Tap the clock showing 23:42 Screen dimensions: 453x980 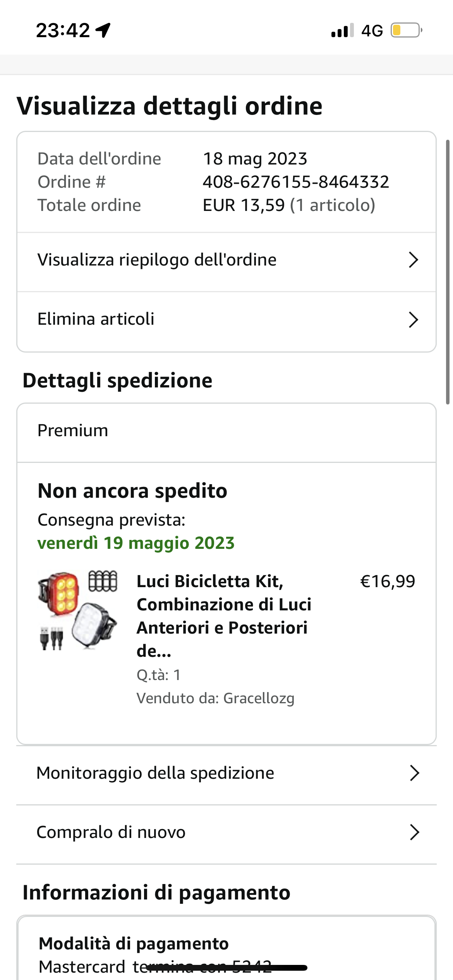pyautogui.click(x=63, y=30)
